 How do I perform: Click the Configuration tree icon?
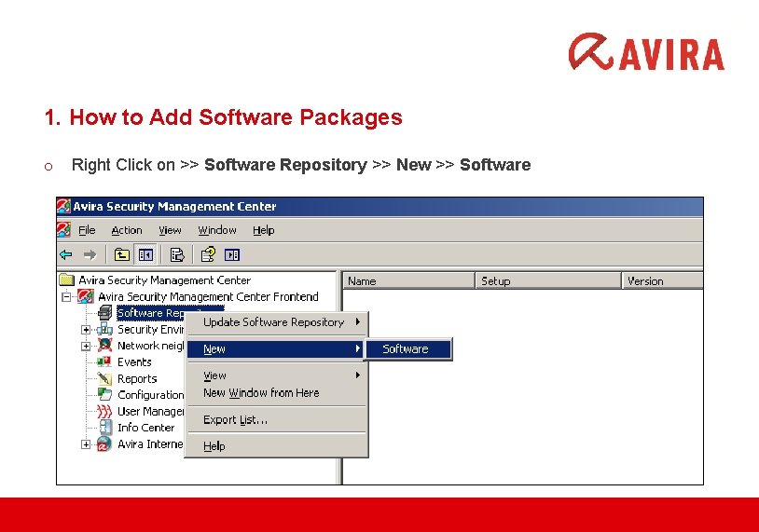[104, 394]
